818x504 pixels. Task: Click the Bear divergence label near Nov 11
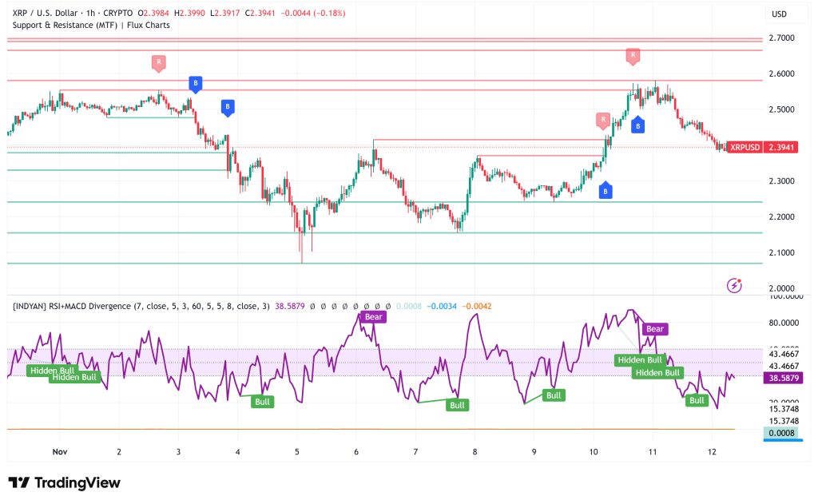(x=654, y=328)
